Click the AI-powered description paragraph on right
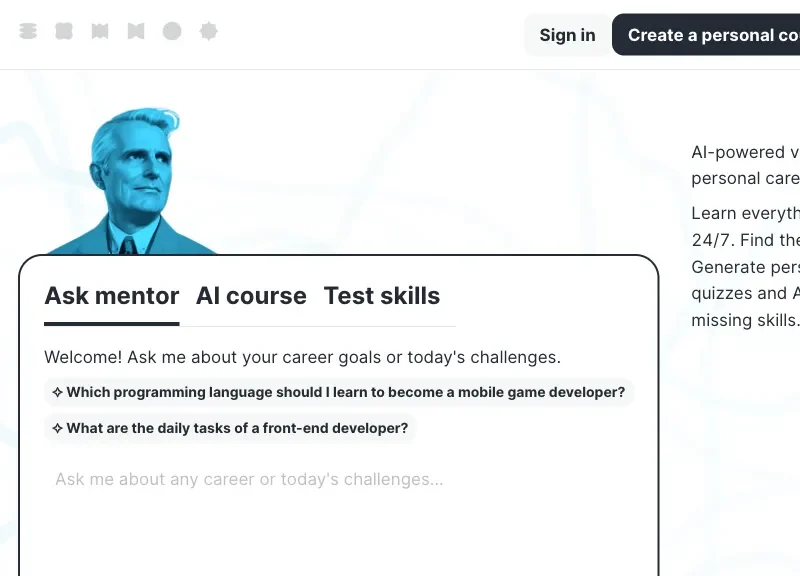800x576 pixels. [745, 166]
